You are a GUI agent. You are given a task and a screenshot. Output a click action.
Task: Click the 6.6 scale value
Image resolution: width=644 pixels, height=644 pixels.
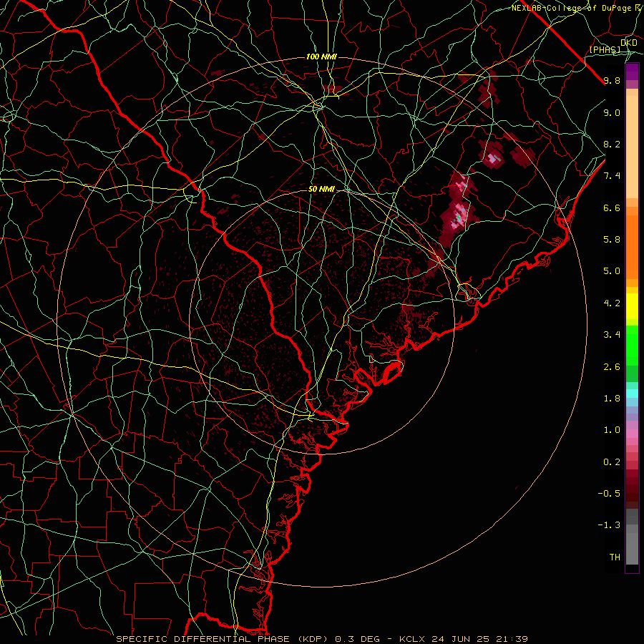pos(612,208)
